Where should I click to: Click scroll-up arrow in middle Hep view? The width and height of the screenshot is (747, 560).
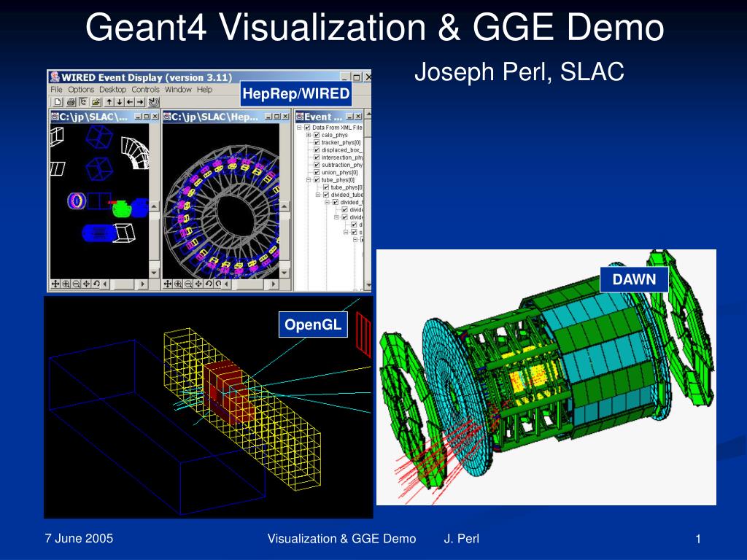coord(285,206)
